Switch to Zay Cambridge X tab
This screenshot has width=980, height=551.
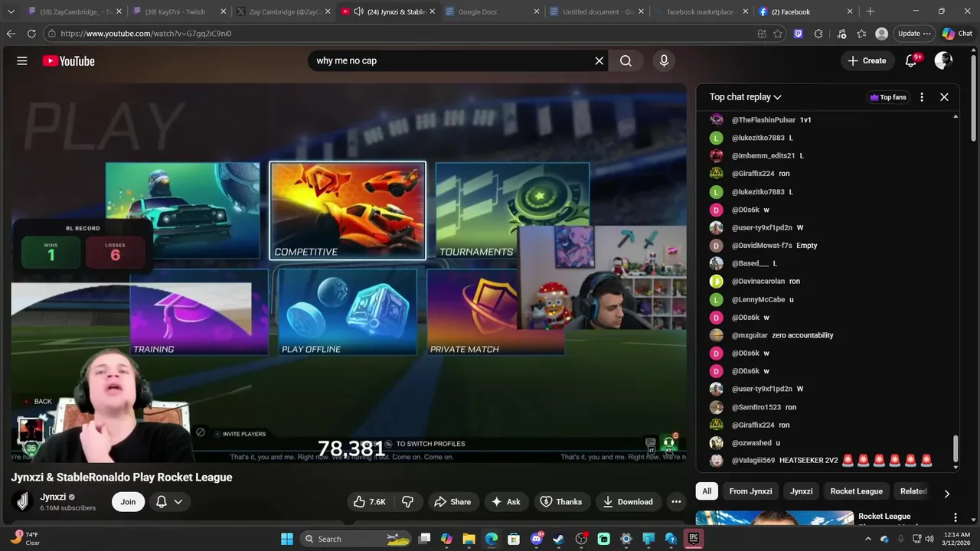coord(283,11)
